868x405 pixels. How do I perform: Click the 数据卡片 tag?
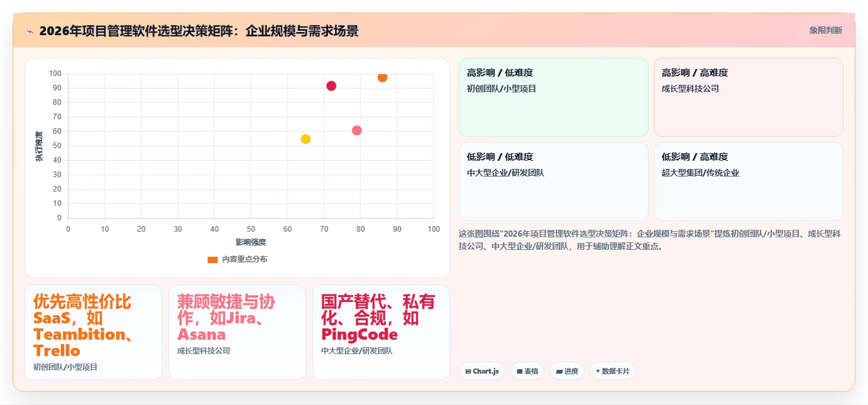coord(613,371)
